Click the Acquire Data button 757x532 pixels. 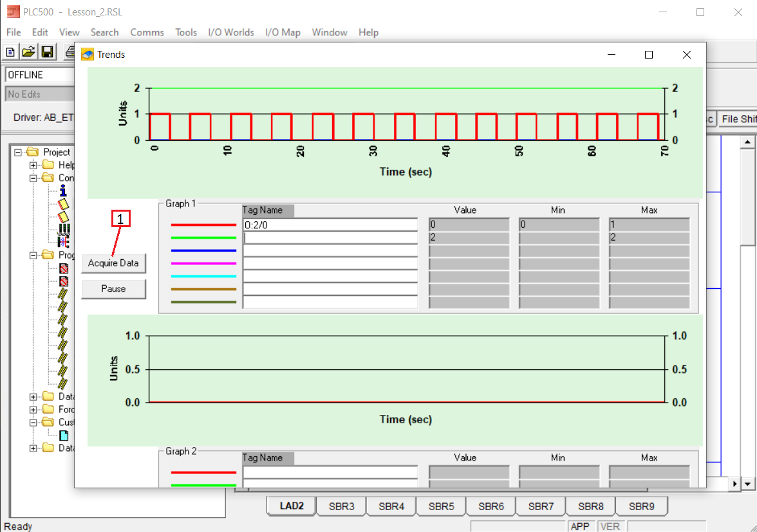(x=113, y=263)
